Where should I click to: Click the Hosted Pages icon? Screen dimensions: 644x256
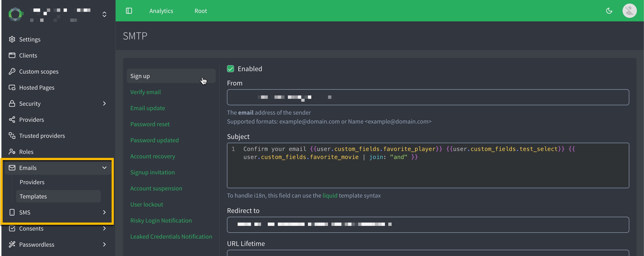tap(12, 87)
